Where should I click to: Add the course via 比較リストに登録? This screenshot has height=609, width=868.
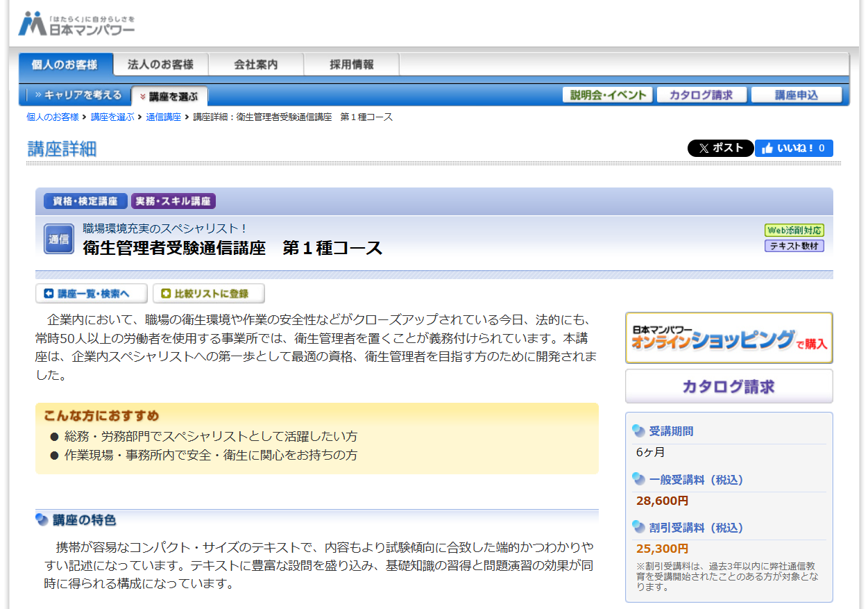[208, 294]
